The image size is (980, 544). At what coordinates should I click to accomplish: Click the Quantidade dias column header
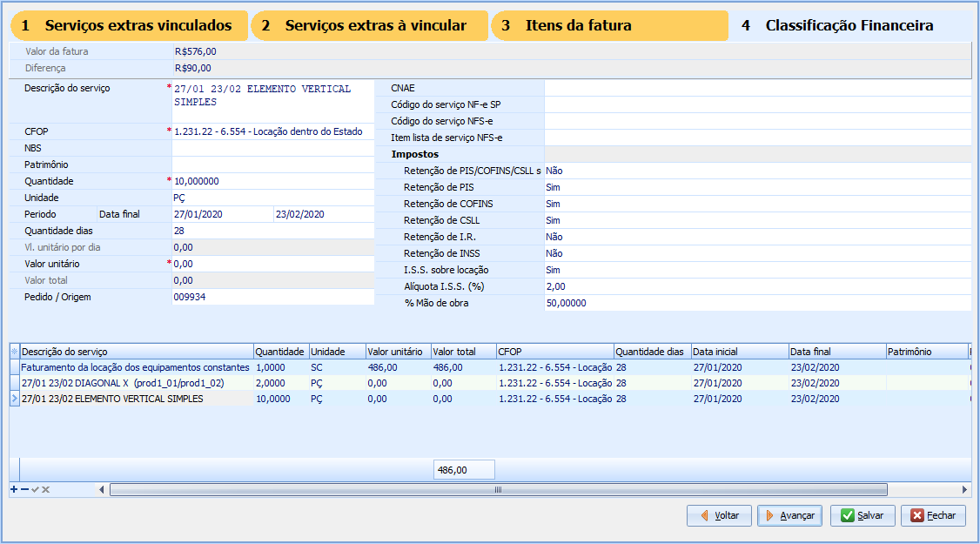[653, 352]
